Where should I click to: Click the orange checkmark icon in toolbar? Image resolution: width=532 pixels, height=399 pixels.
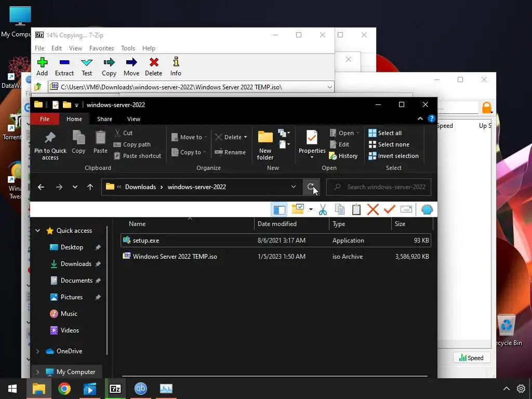(390, 209)
